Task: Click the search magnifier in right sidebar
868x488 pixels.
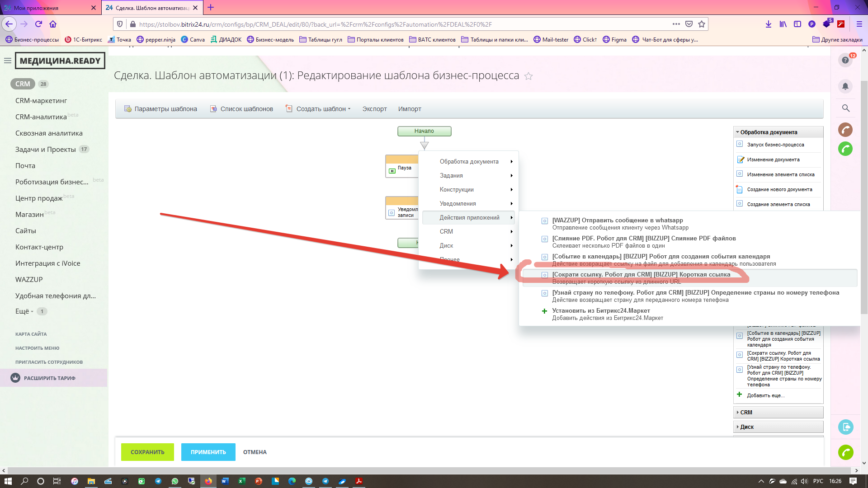Action: pyautogui.click(x=845, y=108)
